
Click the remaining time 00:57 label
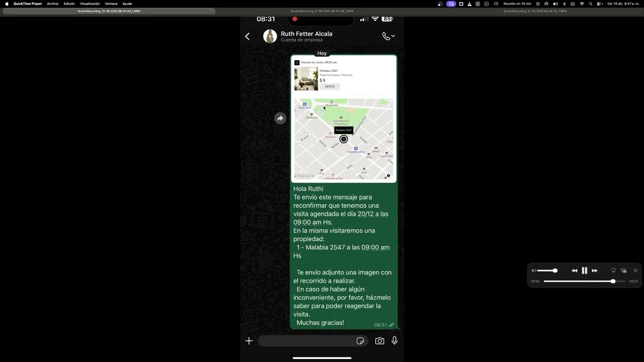633,282
